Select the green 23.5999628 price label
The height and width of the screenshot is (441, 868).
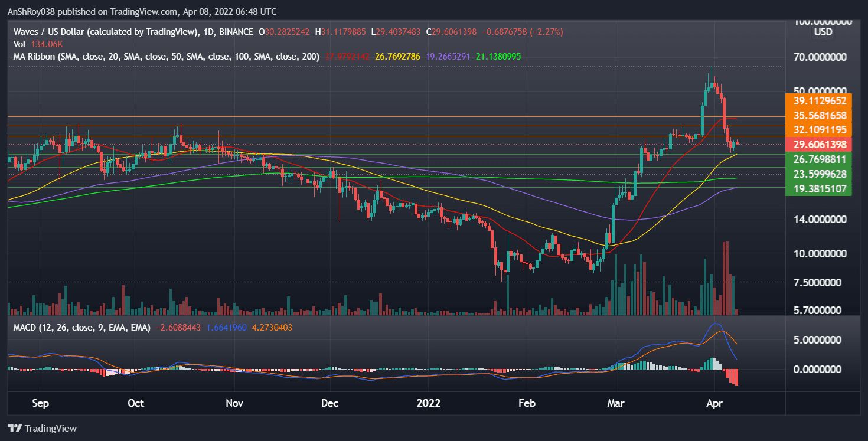click(x=817, y=174)
